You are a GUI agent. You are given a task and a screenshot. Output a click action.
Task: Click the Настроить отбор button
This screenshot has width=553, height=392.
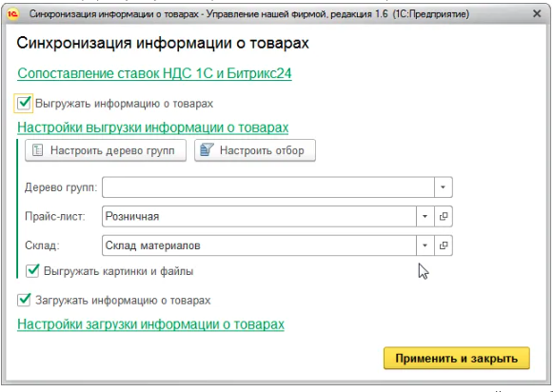pos(255,150)
